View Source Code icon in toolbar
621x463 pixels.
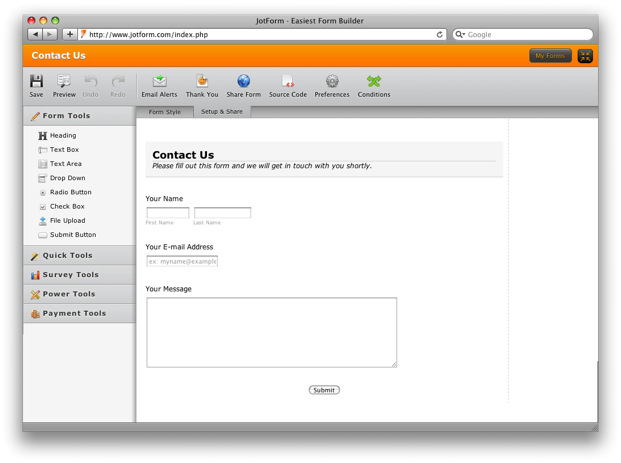288,81
